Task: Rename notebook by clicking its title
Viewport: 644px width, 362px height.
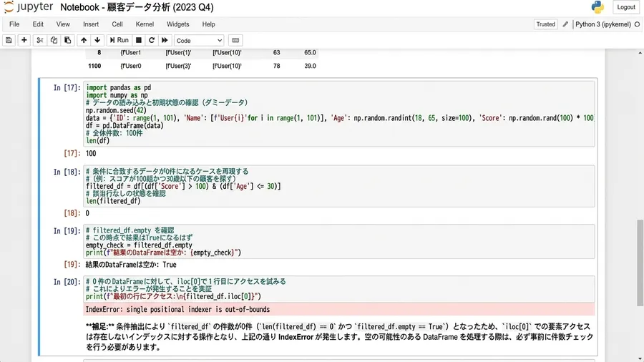Action: [x=137, y=7]
